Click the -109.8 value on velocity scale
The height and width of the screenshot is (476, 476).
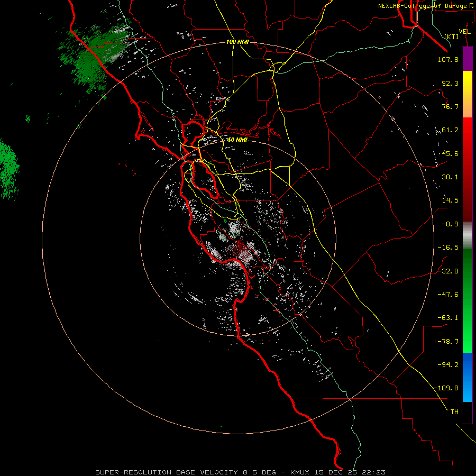446,388
